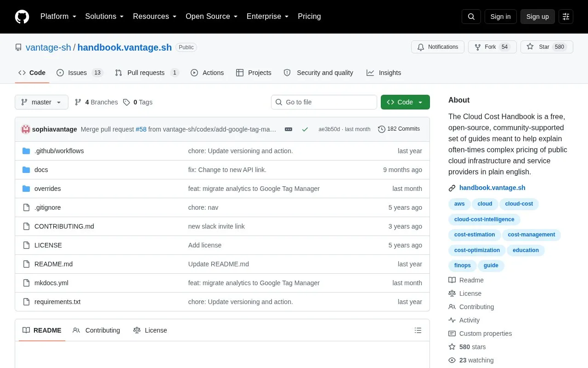
Task: Expand the Open Source menu
Action: click(x=211, y=17)
